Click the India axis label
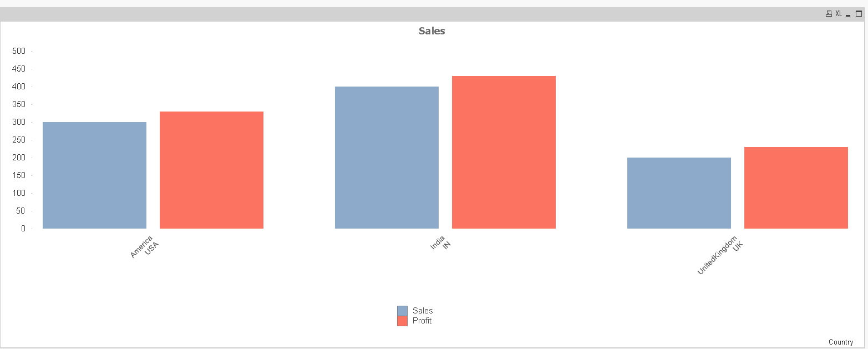Viewport: 868px width, 349px height. [438, 244]
